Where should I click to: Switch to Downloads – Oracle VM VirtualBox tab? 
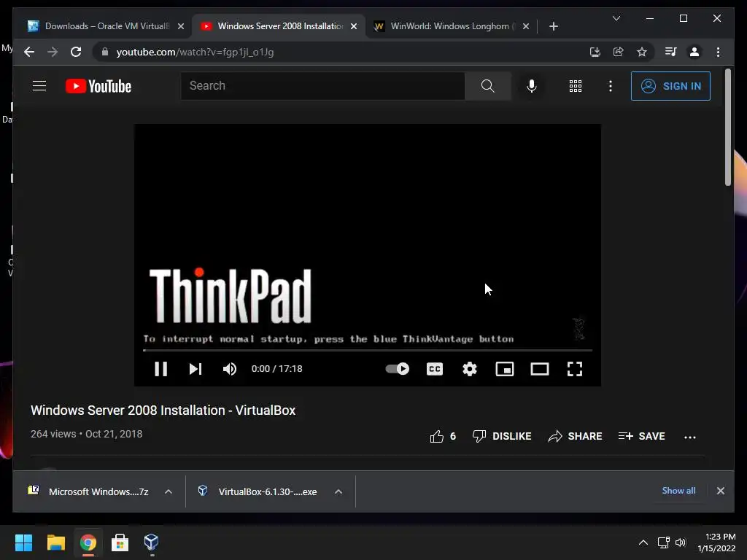click(x=101, y=26)
